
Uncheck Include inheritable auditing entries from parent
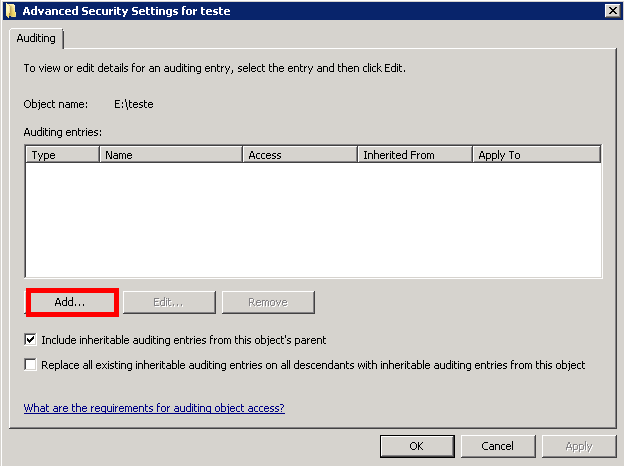(x=31, y=340)
